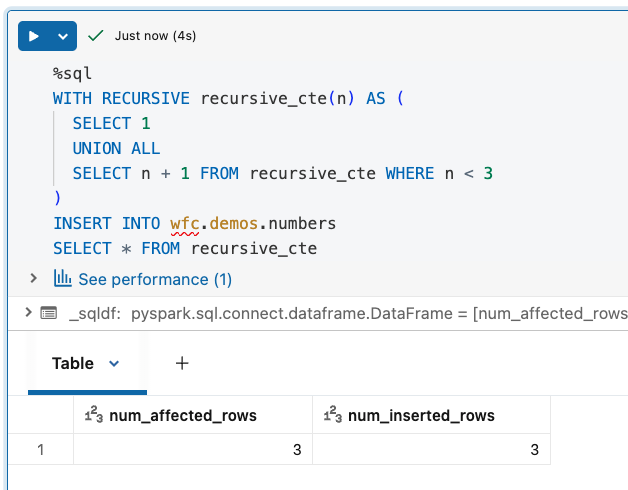Add a new visualization with the plus icon
The height and width of the screenshot is (490, 628).
click(x=182, y=364)
